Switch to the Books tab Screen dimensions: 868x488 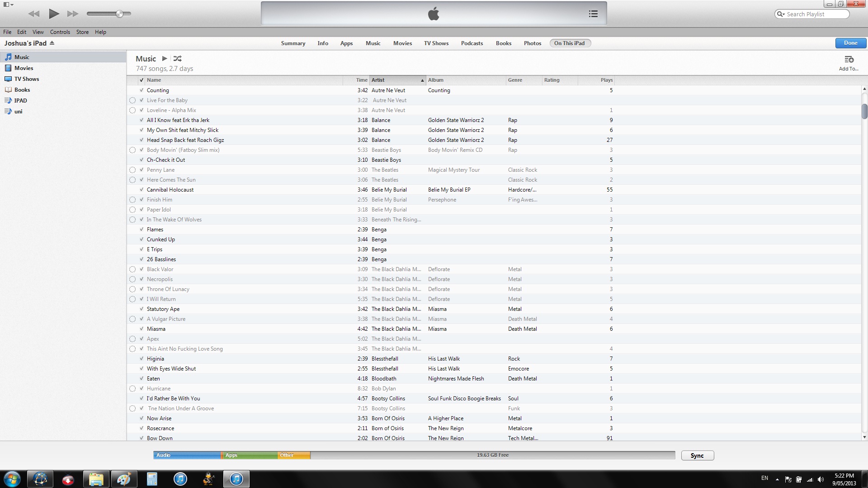click(504, 43)
